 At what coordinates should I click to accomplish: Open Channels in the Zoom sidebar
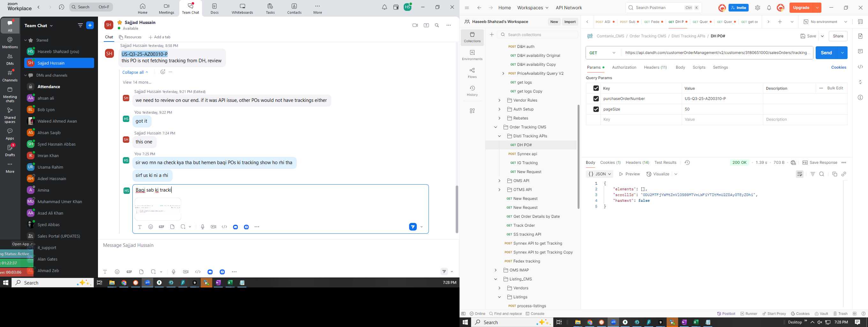pyautogui.click(x=10, y=76)
